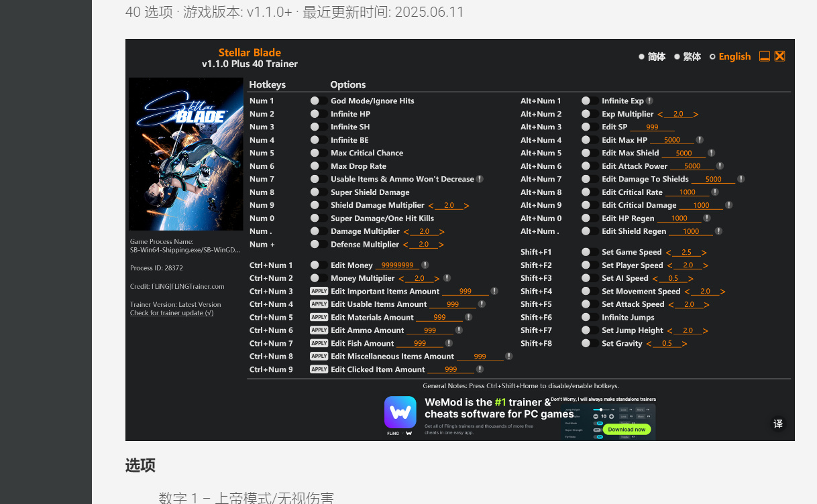The image size is (817, 504).
Task: Click info icon beside Edit Max HP
Action: pos(700,140)
